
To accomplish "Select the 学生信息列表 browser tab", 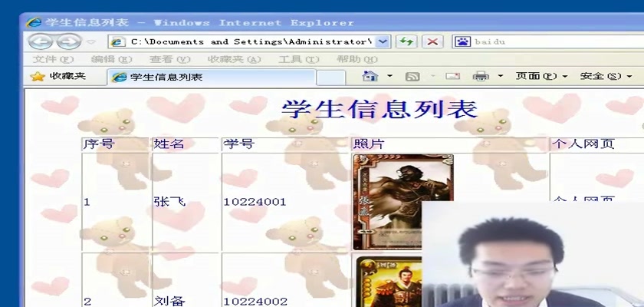I will pyautogui.click(x=212, y=77).
